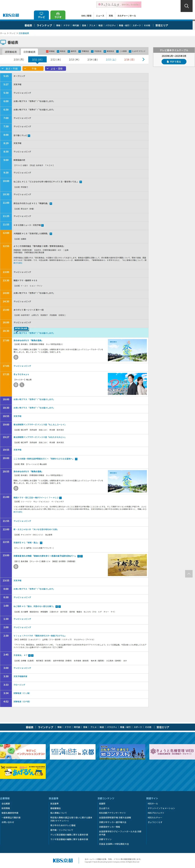
Task: Open globe icon under 17:00 京の水ものがたり
Action: coord(16,357)
